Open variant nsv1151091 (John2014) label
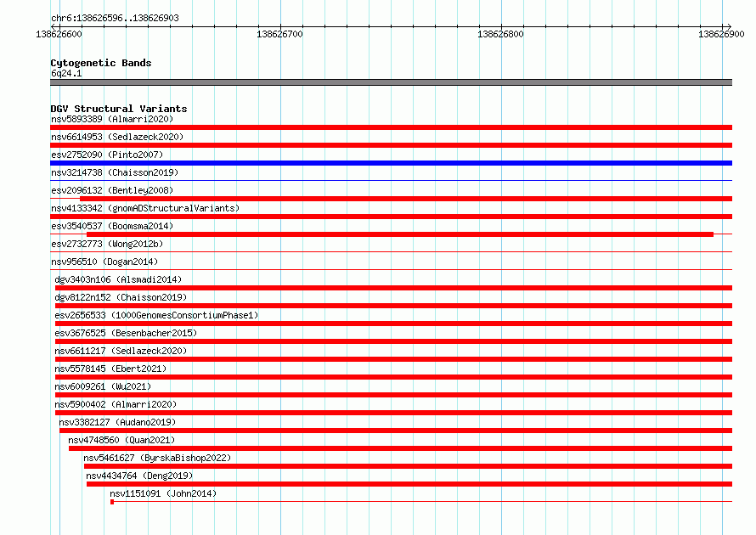Viewport: 756px width, 535px height. (163, 493)
